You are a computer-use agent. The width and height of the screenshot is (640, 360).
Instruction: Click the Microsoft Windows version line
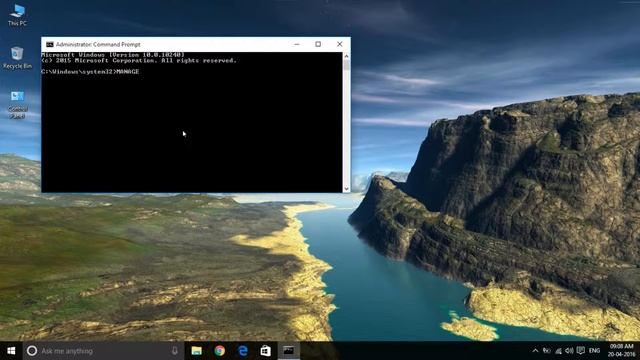[x=113, y=55]
